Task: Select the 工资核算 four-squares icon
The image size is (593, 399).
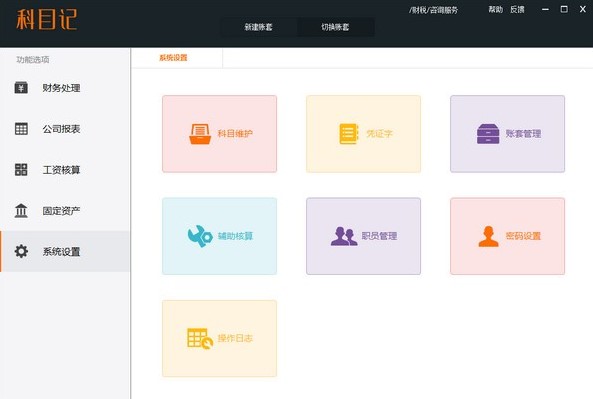Action: 21,169
